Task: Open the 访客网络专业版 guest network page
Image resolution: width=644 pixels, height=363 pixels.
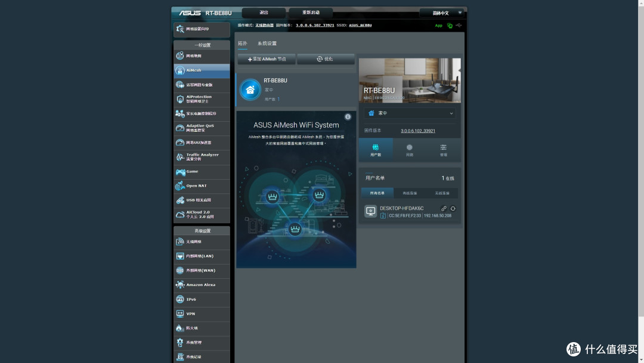Action: coord(202,85)
